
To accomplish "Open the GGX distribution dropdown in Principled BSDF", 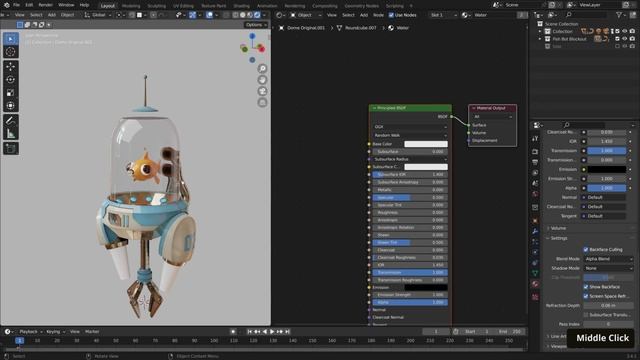I will [x=410, y=127].
